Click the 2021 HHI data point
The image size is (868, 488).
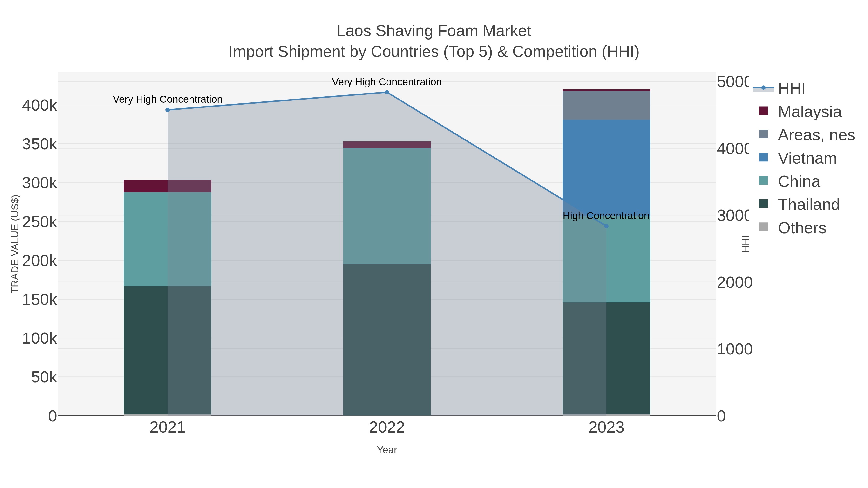pyautogui.click(x=168, y=110)
